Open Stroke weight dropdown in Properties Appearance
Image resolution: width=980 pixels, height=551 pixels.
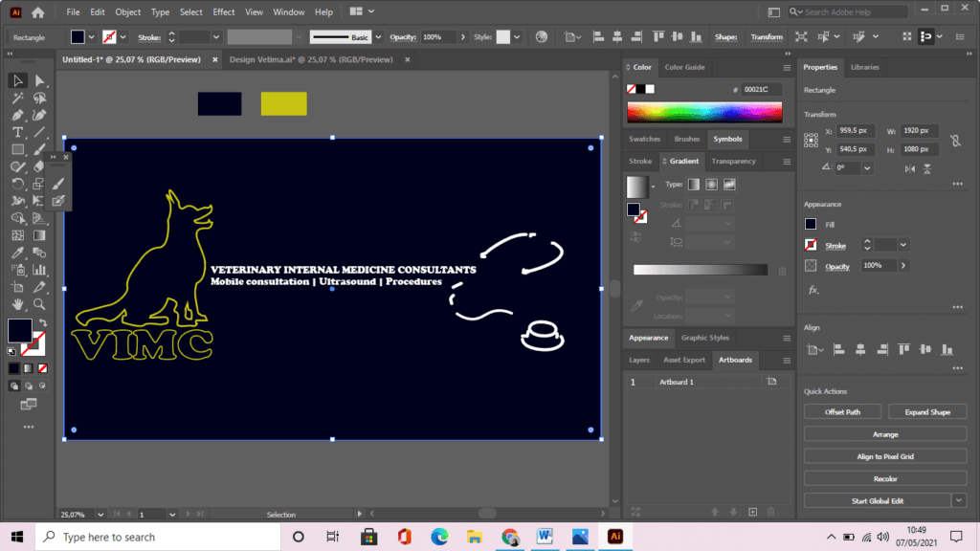903,245
